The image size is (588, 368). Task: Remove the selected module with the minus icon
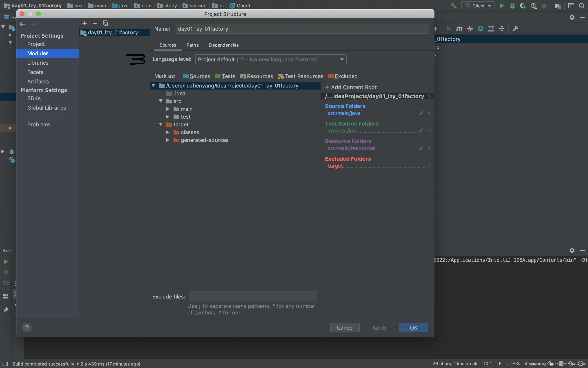95,23
